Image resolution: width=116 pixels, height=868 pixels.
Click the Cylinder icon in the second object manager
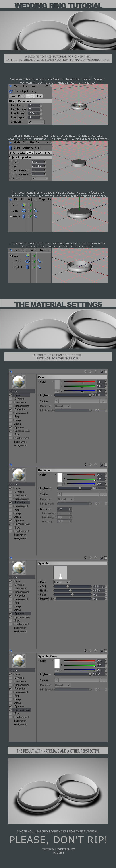coord(27,267)
